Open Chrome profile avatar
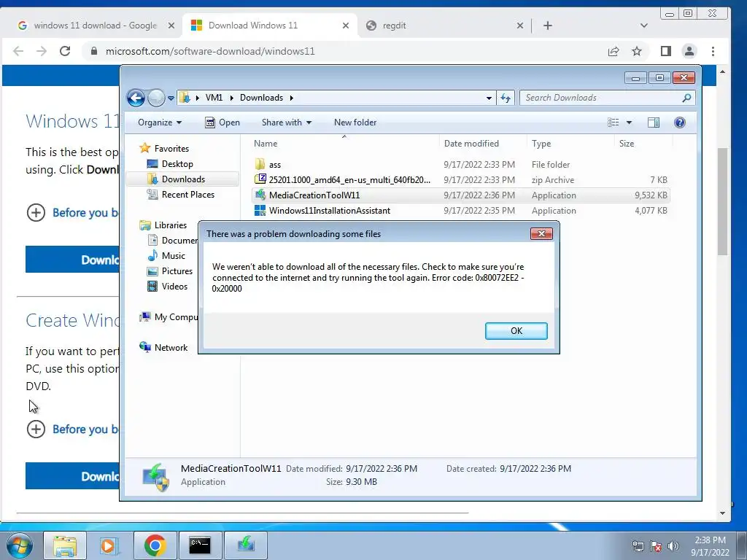The height and width of the screenshot is (560, 747). 689,51
